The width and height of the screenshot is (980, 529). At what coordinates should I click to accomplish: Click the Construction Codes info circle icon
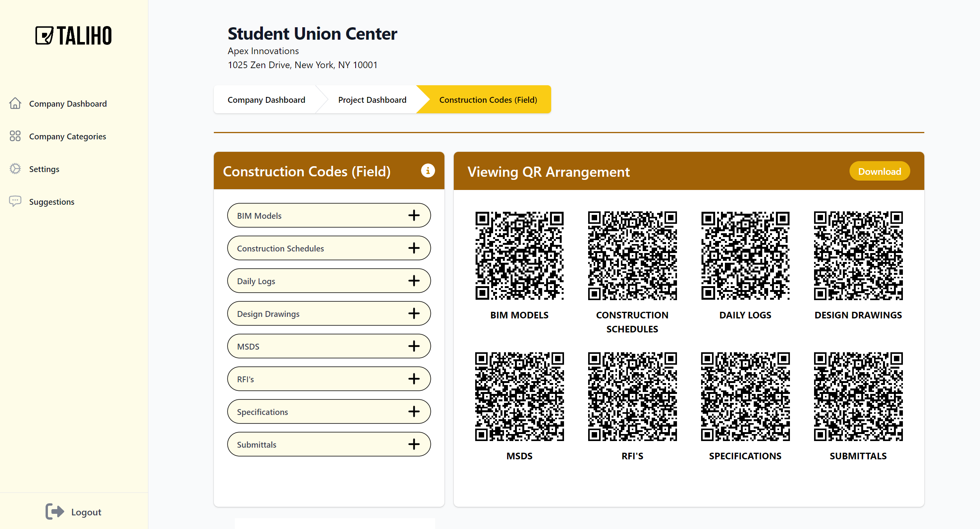(428, 170)
